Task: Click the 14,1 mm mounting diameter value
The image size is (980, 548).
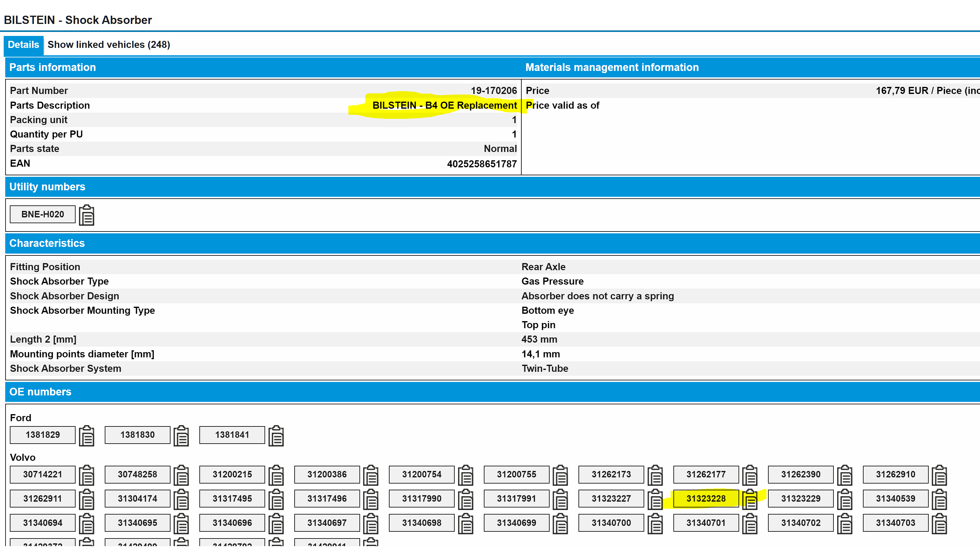Action: pos(541,354)
